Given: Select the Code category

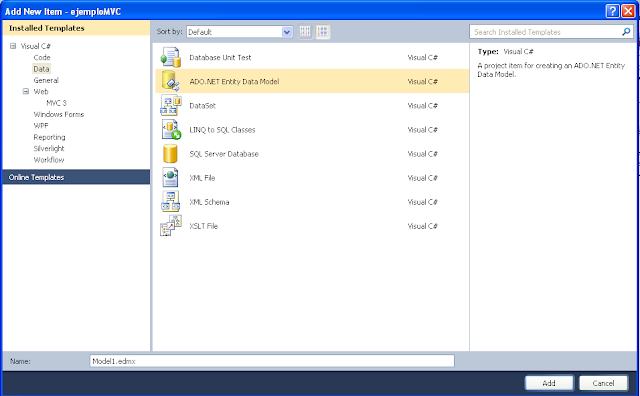Looking at the screenshot, I should (x=42, y=58).
